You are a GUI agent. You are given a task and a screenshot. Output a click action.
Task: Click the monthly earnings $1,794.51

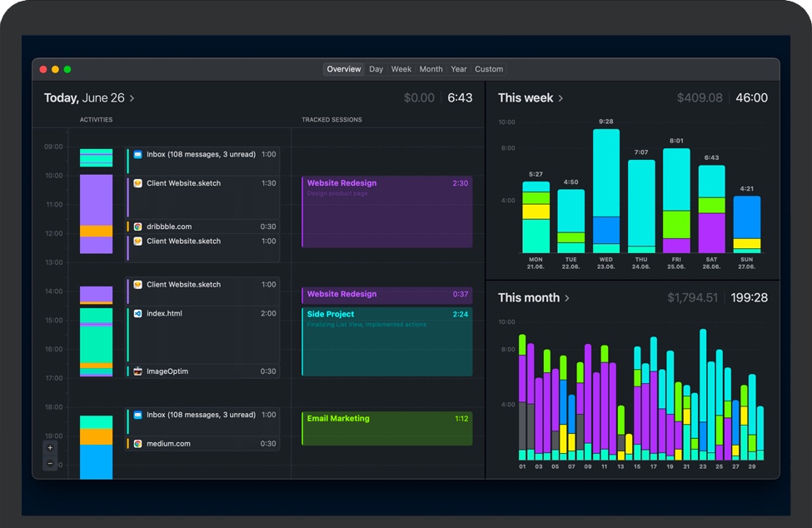[692, 297]
